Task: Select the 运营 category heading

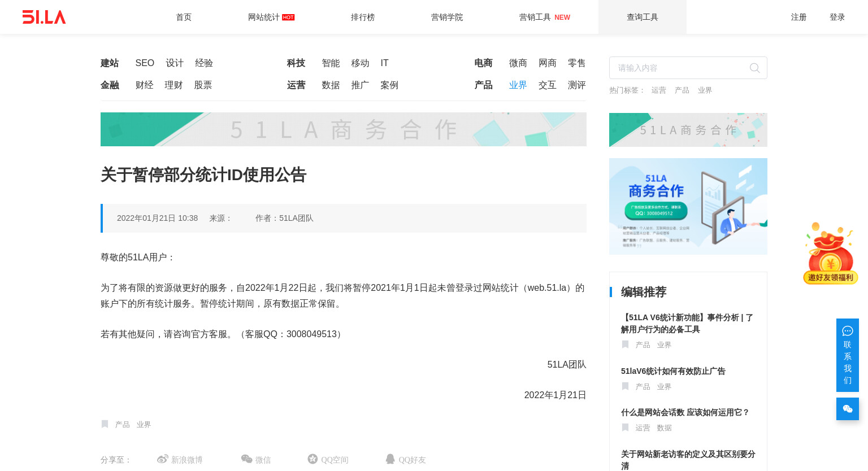Action: click(296, 85)
